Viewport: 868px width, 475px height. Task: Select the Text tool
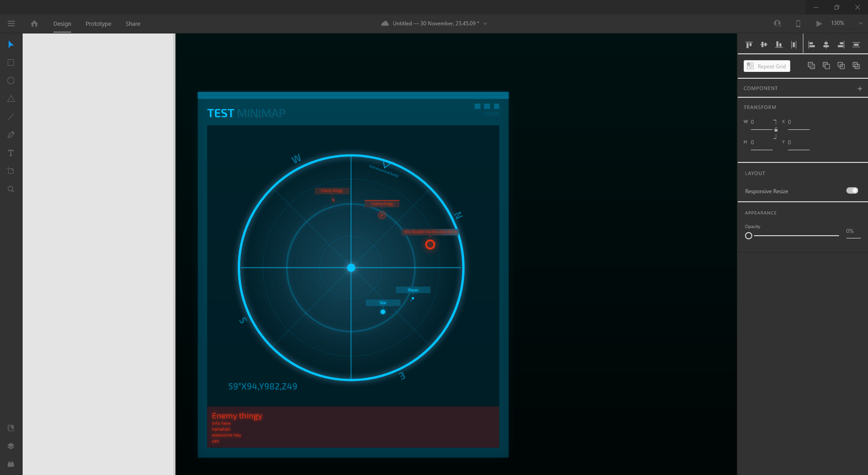(11, 153)
